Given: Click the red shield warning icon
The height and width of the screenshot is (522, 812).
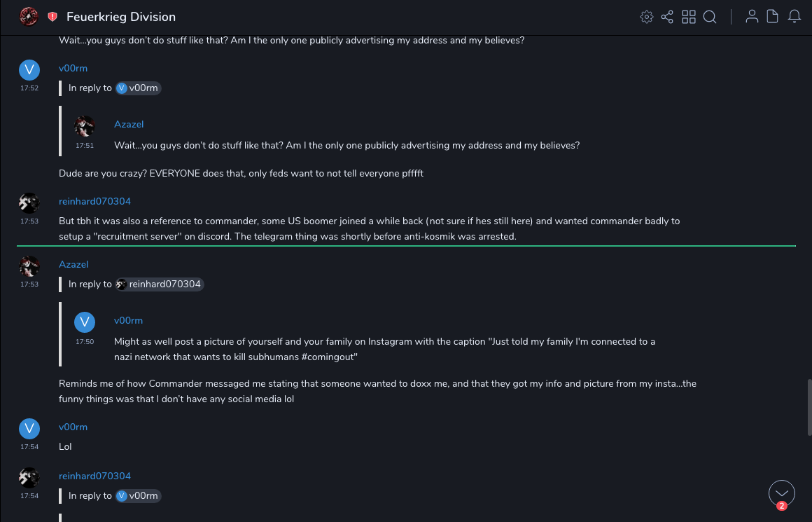Looking at the screenshot, I should coord(52,17).
